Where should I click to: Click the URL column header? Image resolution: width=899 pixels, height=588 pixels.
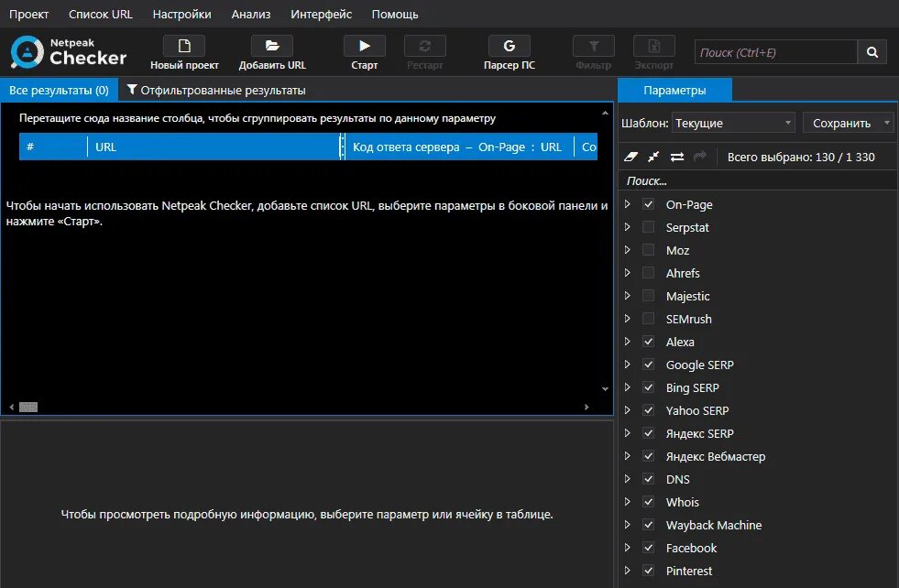point(214,147)
